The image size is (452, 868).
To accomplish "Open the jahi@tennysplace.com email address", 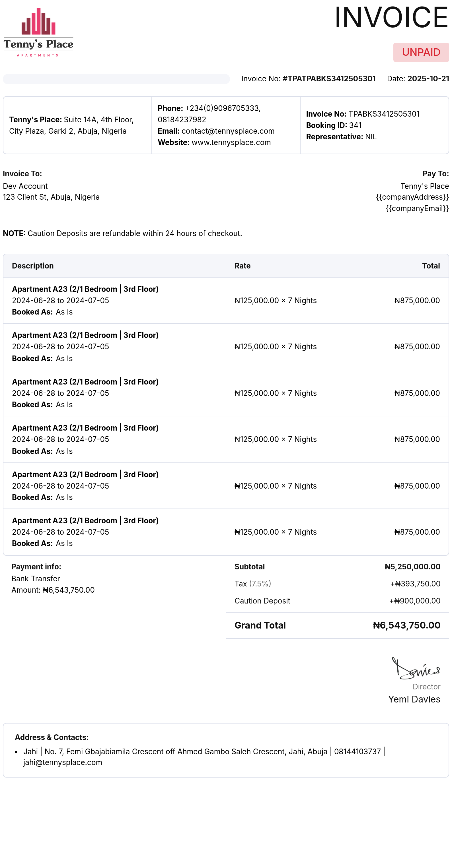I will tap(63, 762).
